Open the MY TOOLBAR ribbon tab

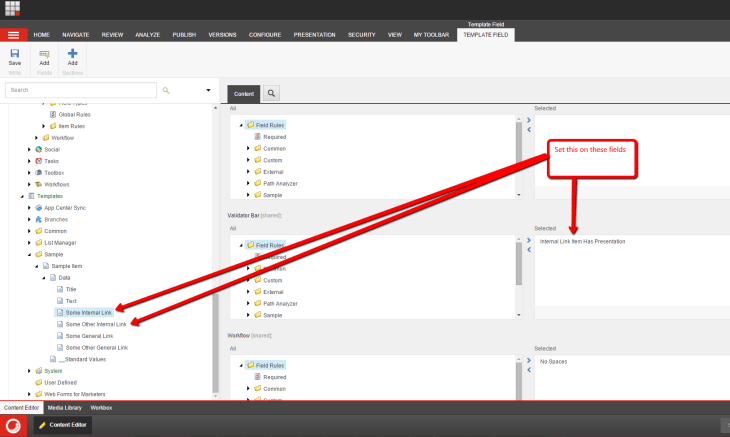click(431, 35)
